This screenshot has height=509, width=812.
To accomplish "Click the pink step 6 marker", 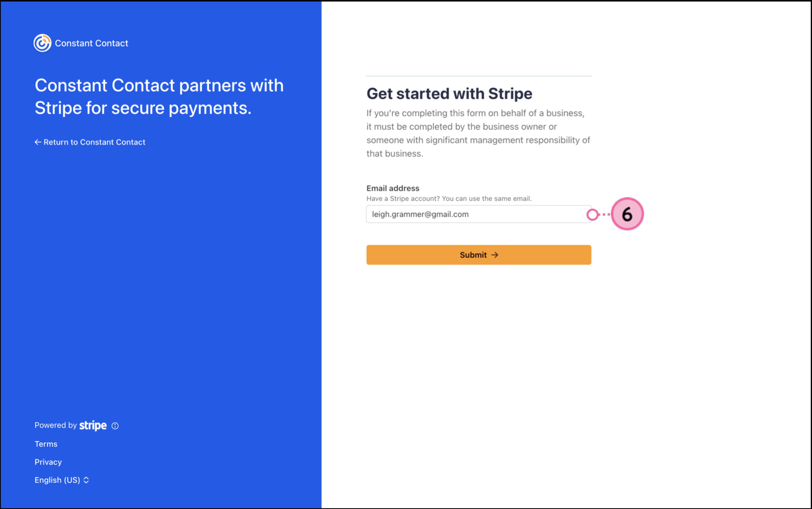I will point(627,214).
